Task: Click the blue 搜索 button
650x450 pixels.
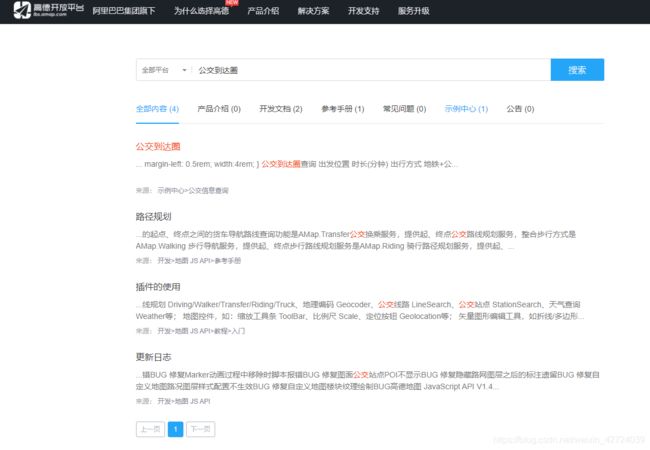Action: click(577, 70)
